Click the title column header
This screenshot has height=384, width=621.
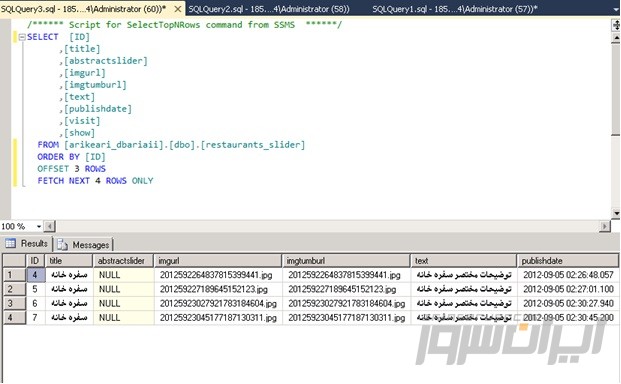[x=69, y=260]
